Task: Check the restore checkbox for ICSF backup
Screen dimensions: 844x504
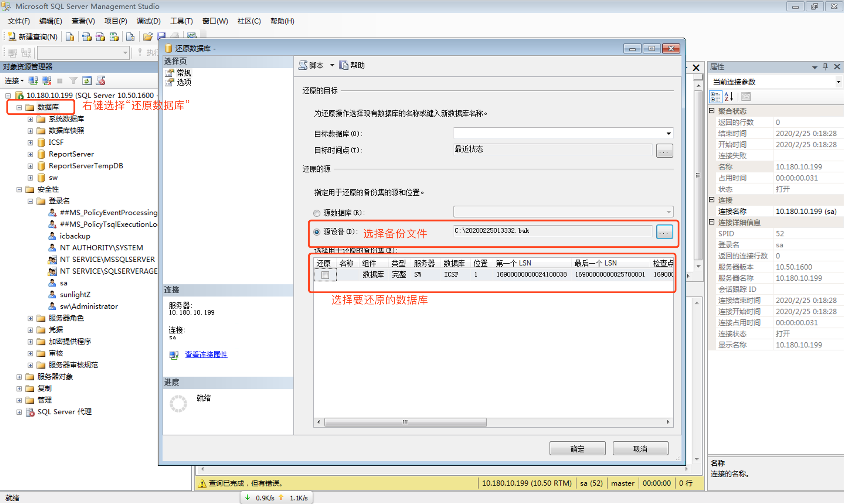Action: point(325,275)
